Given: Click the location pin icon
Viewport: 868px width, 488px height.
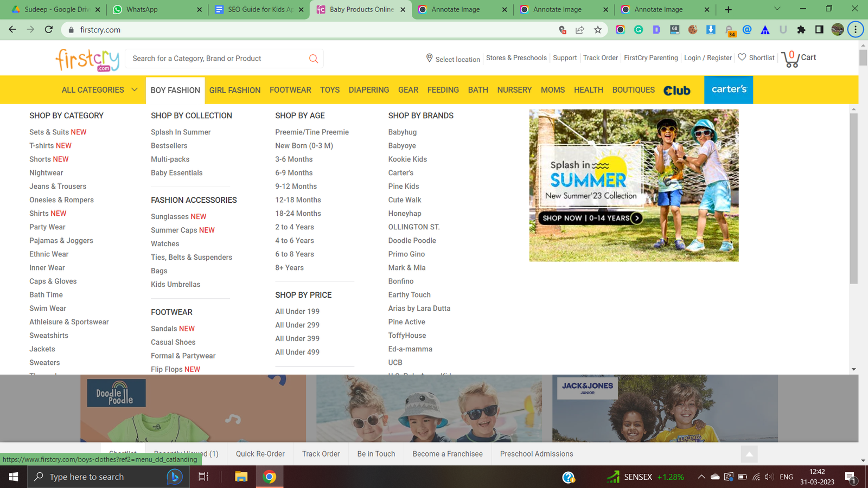Looking at the screenshot, I should (x=429, y=58).
